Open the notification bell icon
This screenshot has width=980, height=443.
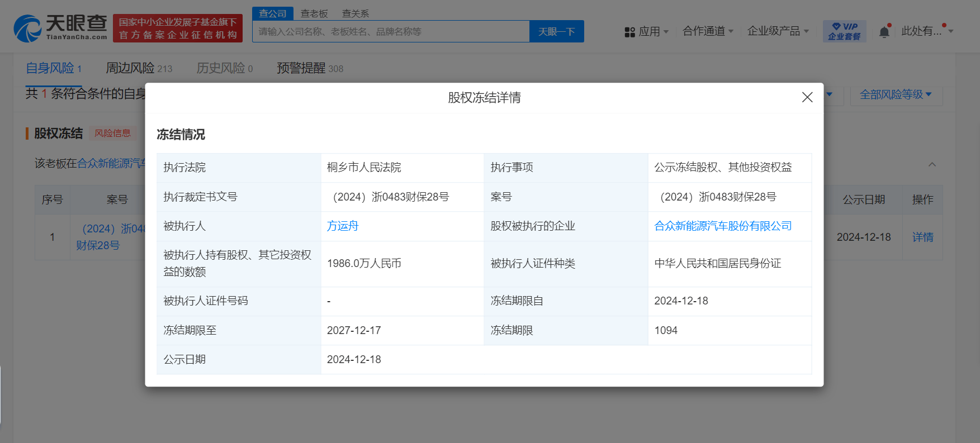click(884, 32)
